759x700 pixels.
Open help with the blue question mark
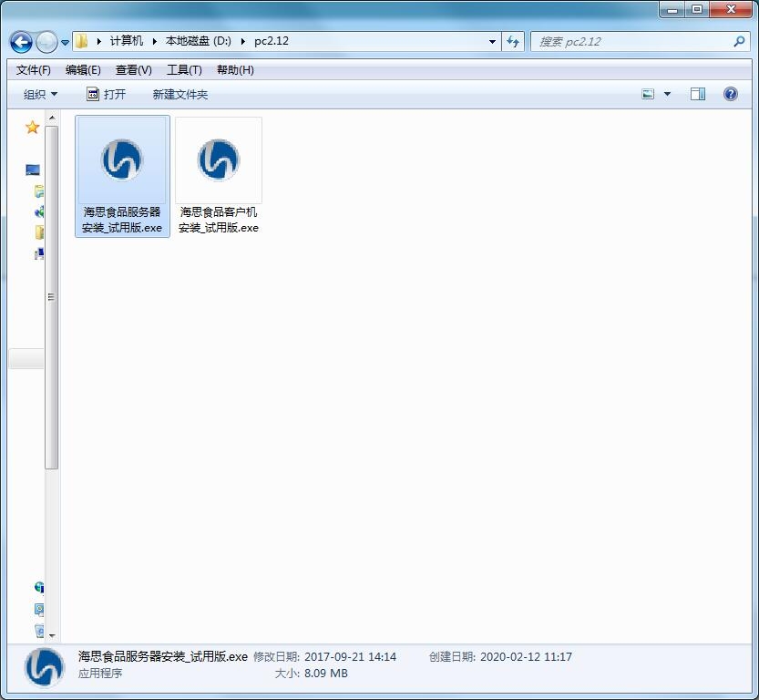(x=731, y=94)
